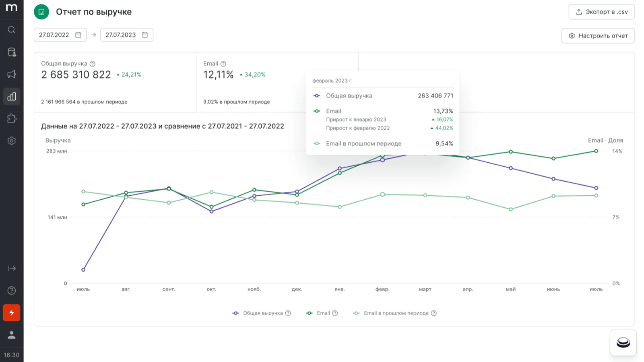Select the reports chart icon in sidebar
This screenshot has width=644, height=362.
[x=12, y=96]
